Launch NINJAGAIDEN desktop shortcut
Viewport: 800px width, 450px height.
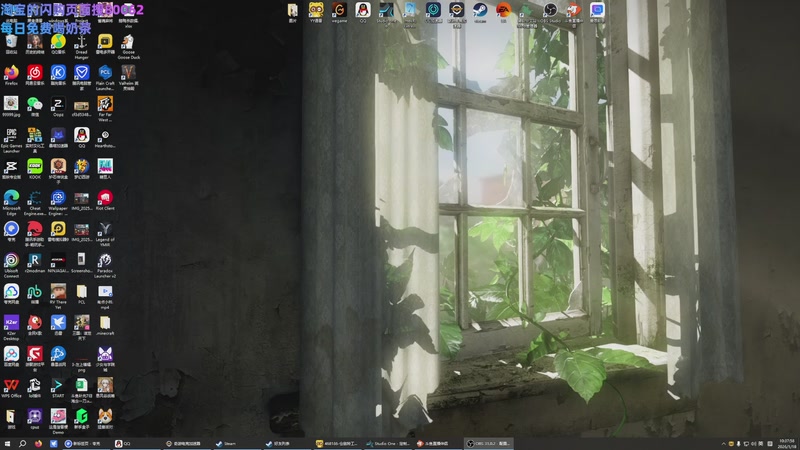point(58,262)
